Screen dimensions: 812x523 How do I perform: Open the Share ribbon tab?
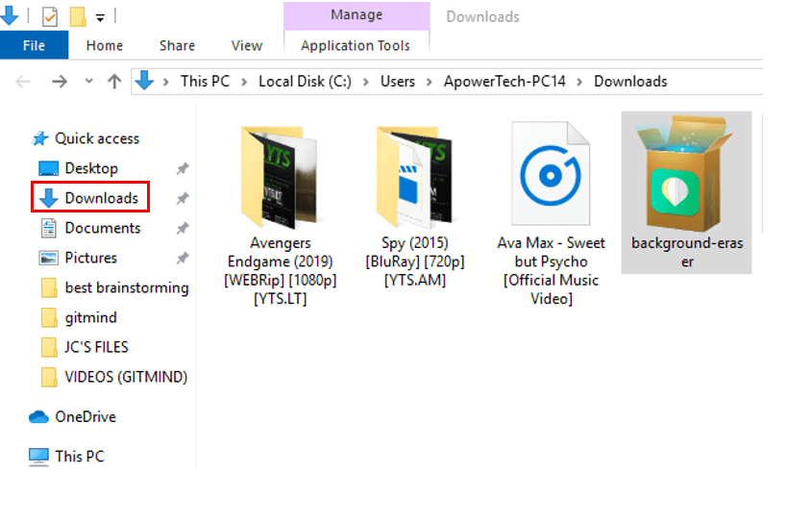[x=177, y=45]
